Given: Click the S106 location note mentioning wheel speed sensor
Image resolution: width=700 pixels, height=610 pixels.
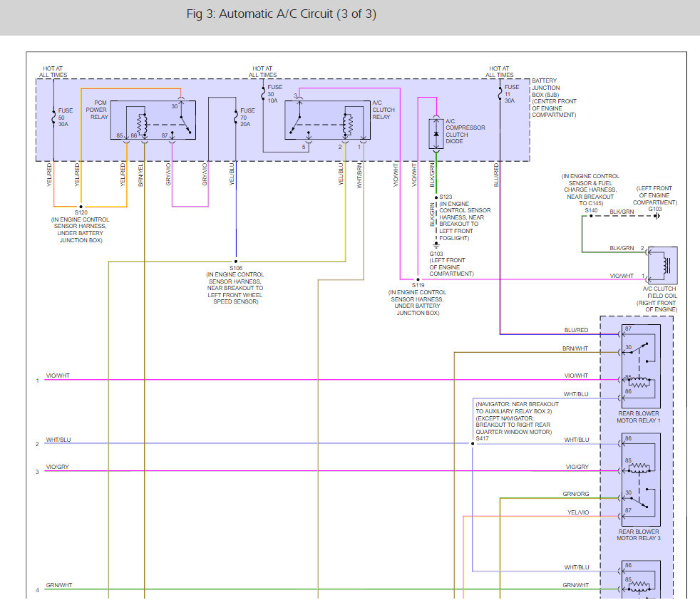Looking at the screenshot, I should 235,289.
